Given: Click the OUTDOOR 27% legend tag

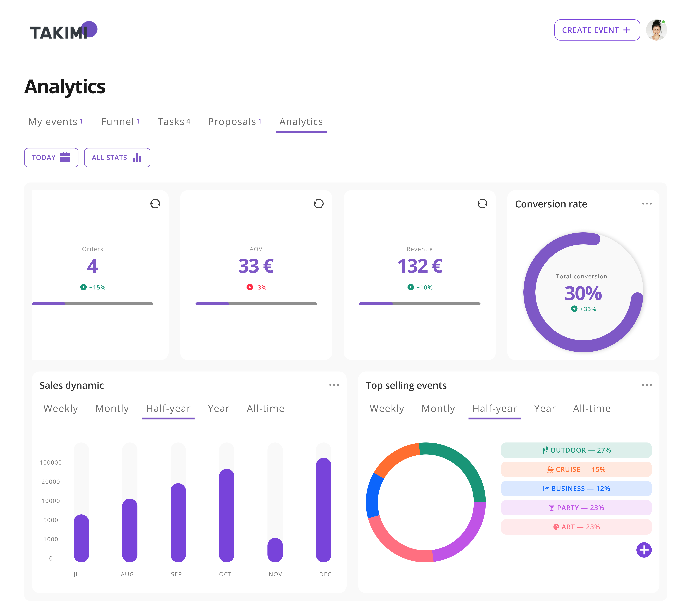Looking at the screenshot, I should point(576,450).
